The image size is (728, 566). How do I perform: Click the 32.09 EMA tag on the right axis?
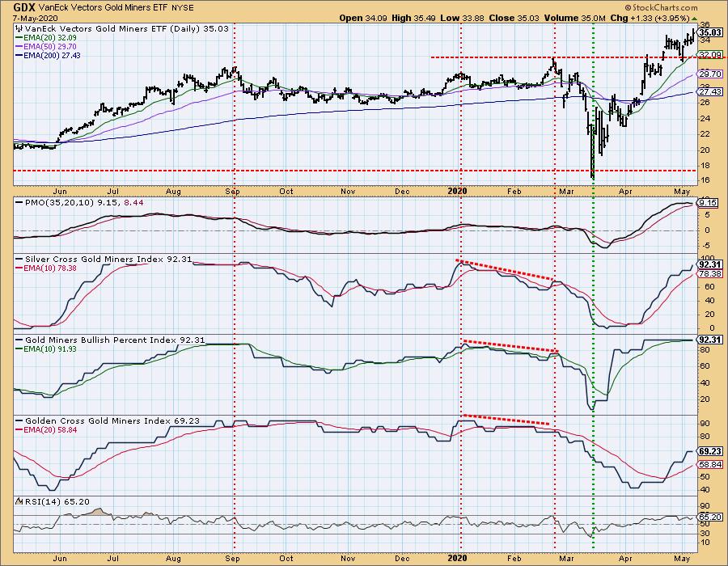(710, 55)
